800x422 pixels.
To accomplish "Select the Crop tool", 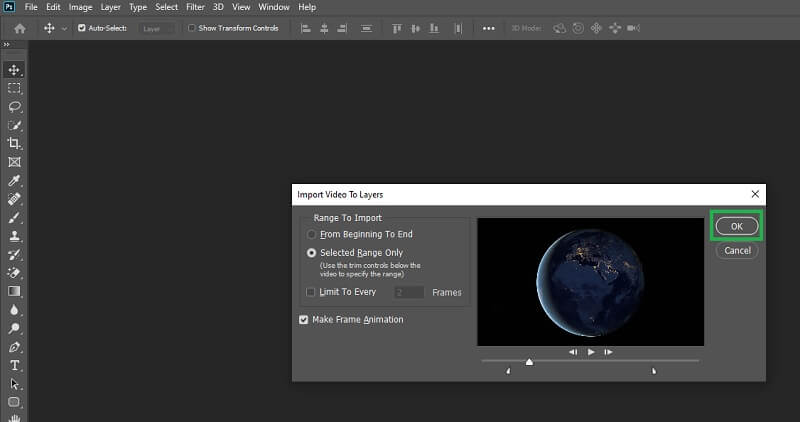I will (x=14, y=143).
